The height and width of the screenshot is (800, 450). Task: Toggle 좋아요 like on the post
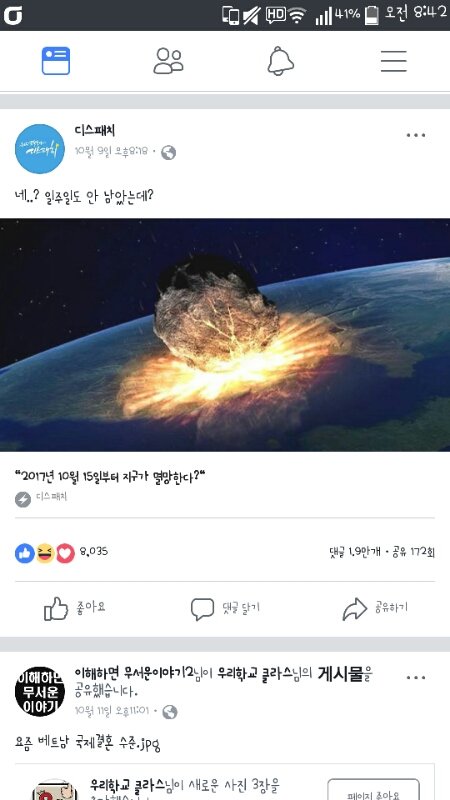75,609
